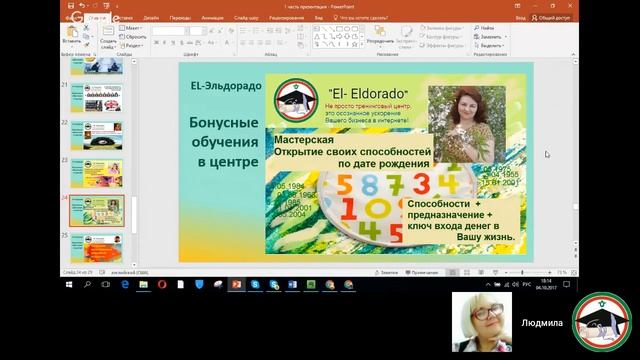Switch to Slide Sorter view in status bar
Viewport: 640px width, 360px height.
(x=467, y=272)
